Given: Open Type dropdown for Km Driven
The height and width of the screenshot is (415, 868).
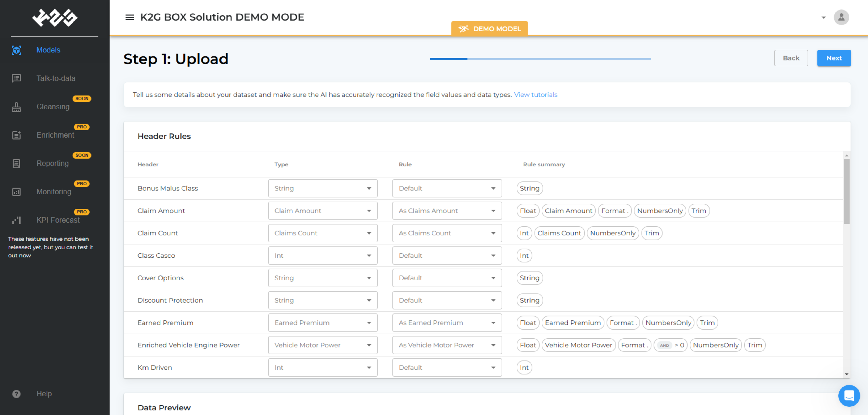Looking at the screenshot, I should (x=323, y=367).
